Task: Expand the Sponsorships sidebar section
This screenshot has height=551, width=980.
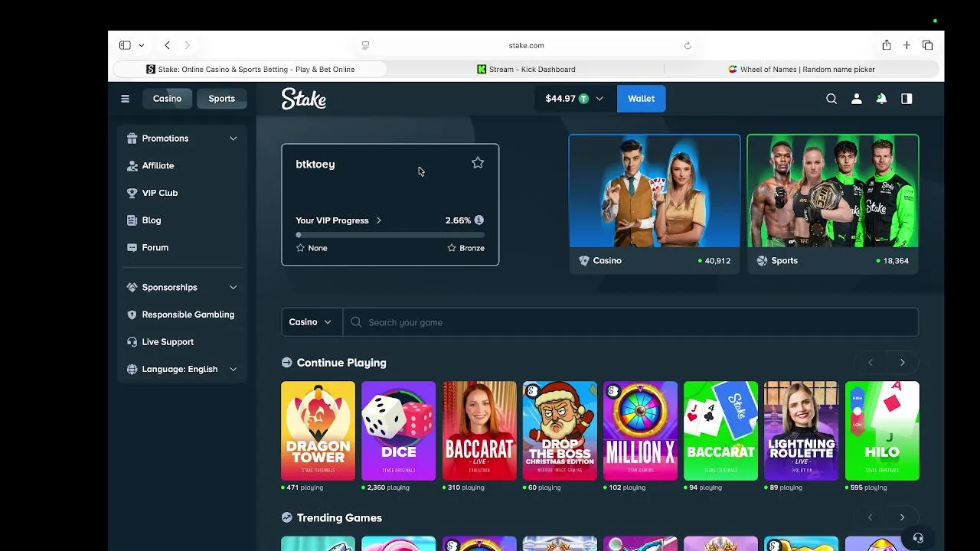Action: coord(234,287)
